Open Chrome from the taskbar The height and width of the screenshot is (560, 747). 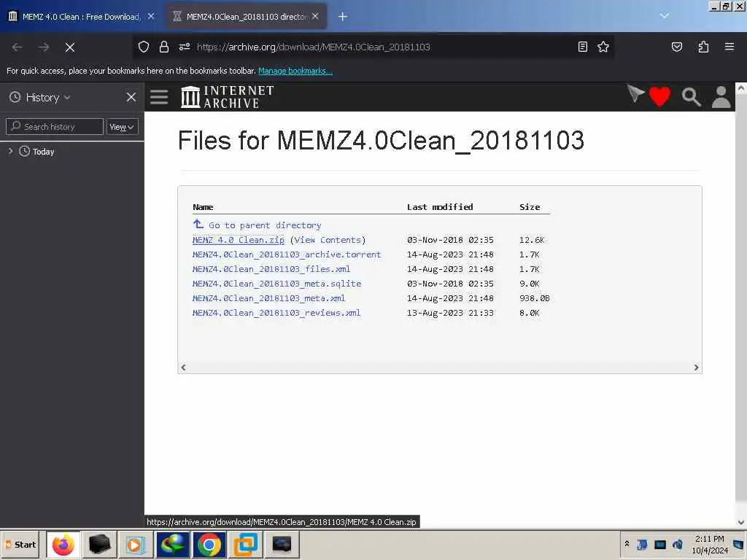209,544
